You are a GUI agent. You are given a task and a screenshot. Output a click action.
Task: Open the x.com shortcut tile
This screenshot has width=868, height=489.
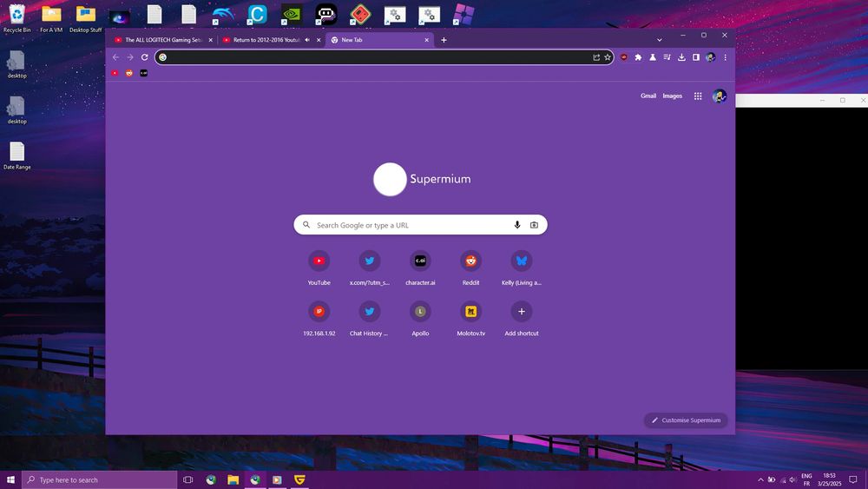pyautogui.click(x=369, y=267)
